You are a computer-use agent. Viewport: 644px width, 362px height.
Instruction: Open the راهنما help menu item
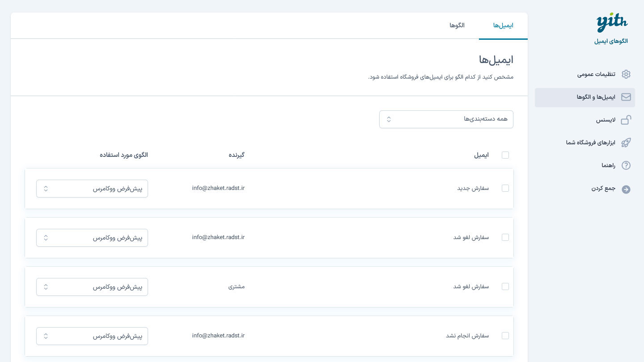pyautogui.click(x=585, y=165)
